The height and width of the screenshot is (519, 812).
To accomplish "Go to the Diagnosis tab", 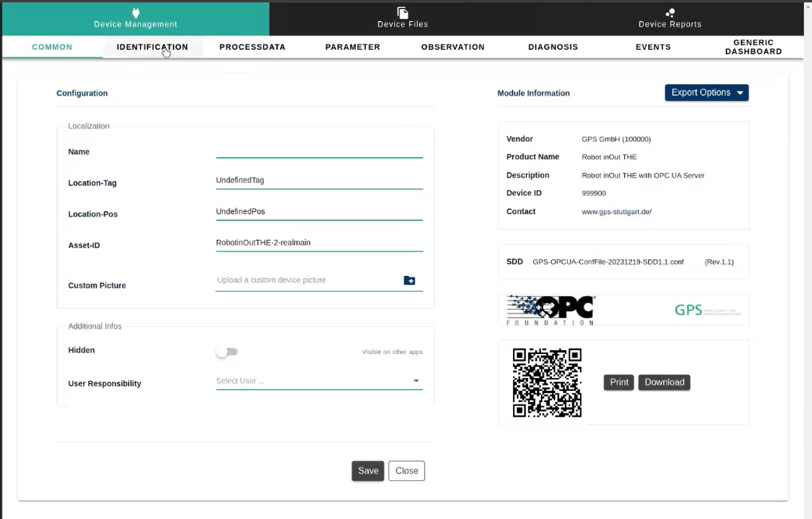I will tap(553, 47).
